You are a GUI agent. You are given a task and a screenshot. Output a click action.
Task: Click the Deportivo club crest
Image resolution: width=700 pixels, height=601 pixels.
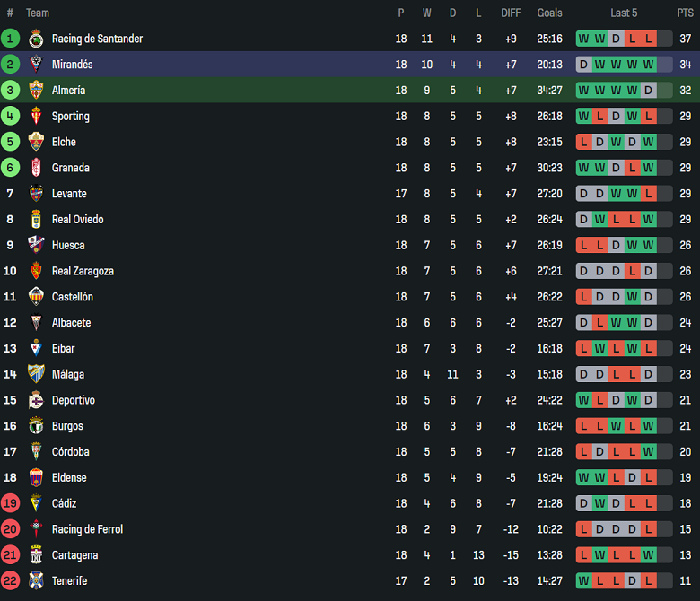(36, 400)
